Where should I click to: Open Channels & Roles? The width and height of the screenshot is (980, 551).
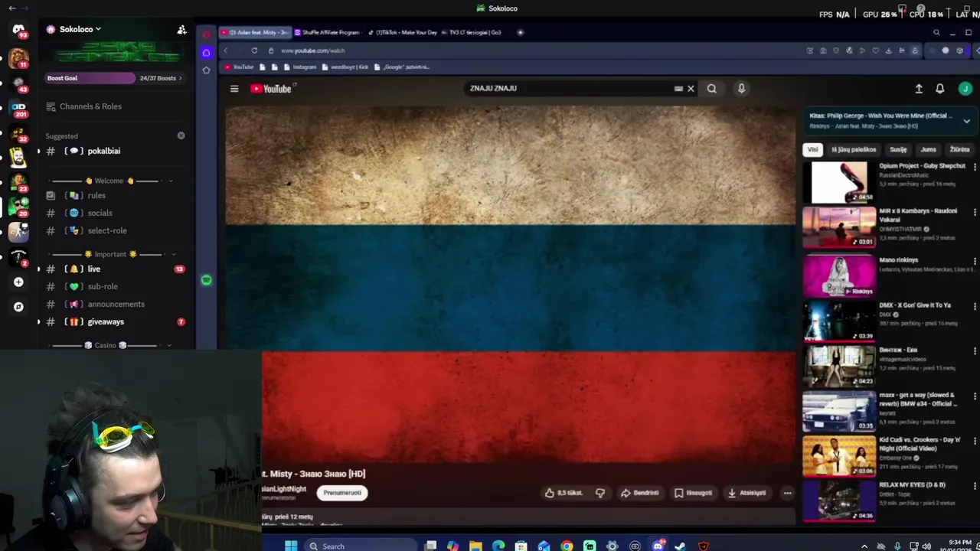click(90, 106)
